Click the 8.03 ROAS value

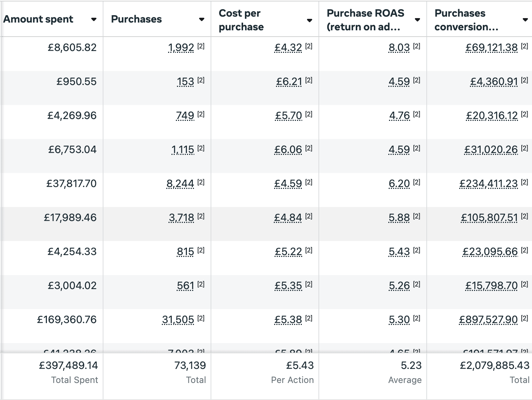coord(399,48)
